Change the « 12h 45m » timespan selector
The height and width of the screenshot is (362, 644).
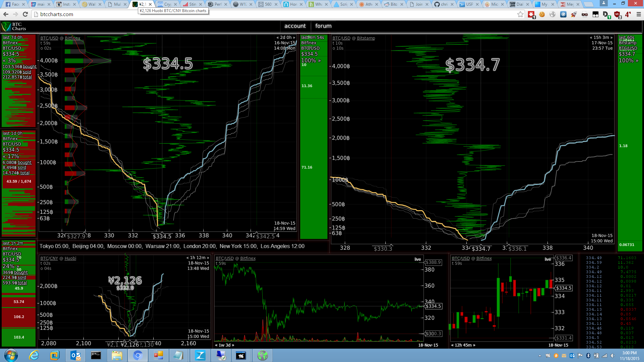coord(463,345)
